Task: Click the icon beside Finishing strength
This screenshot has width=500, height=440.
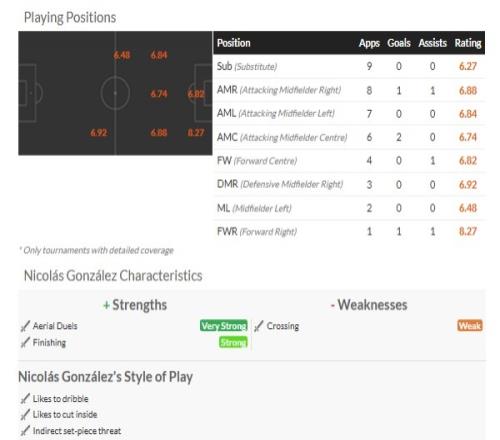Action: [x=25, y=342]
